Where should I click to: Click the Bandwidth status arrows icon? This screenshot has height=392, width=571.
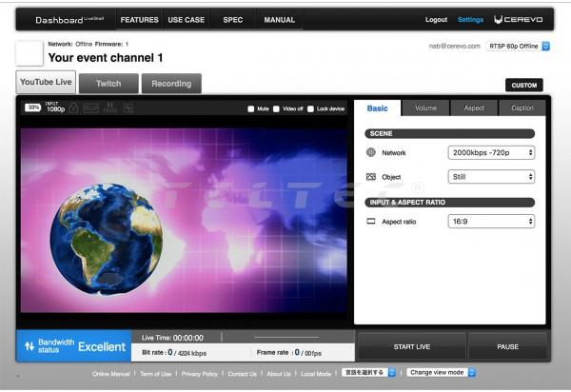tap(30, 346)
